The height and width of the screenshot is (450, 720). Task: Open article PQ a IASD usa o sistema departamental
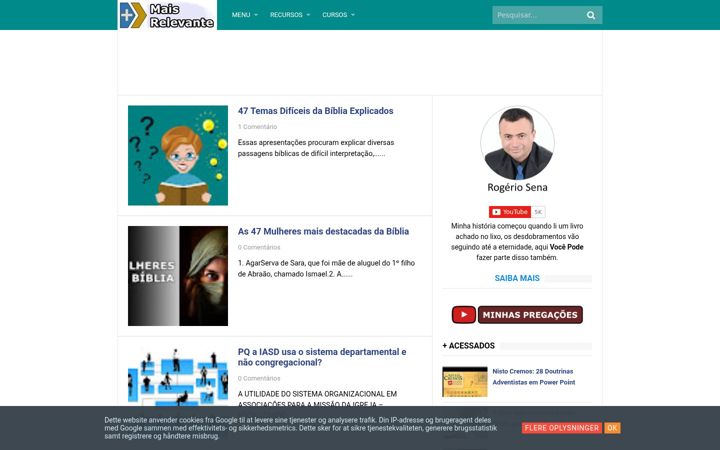tap(322, 357)
